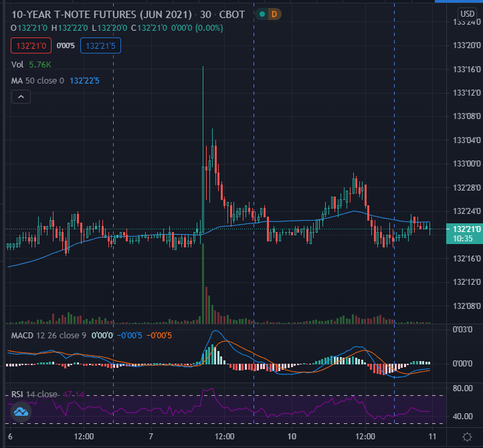The height and width of the screenshot is (448, 483).
Task: Select the Vol 5.76K indicator label
Action: tap(31, 64)
